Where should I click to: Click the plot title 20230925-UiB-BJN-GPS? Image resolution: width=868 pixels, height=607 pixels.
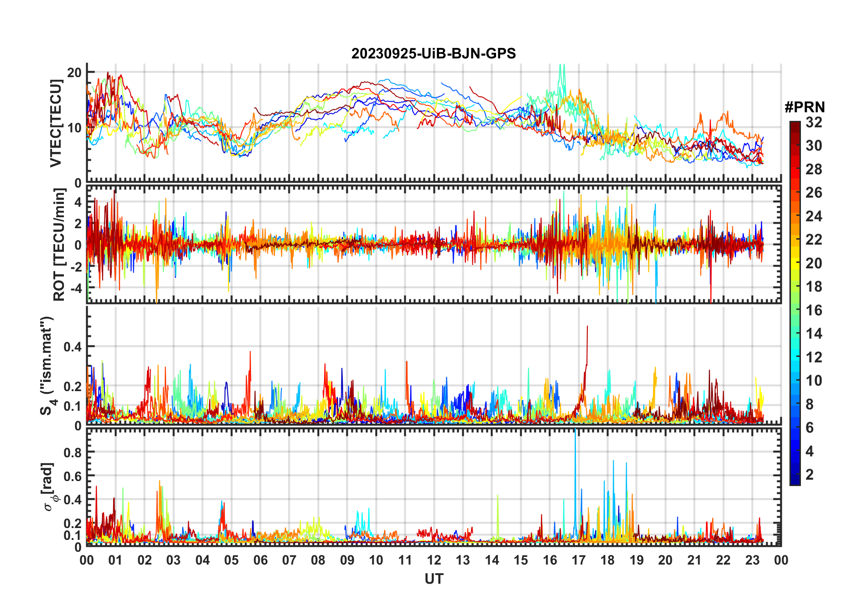434,54
